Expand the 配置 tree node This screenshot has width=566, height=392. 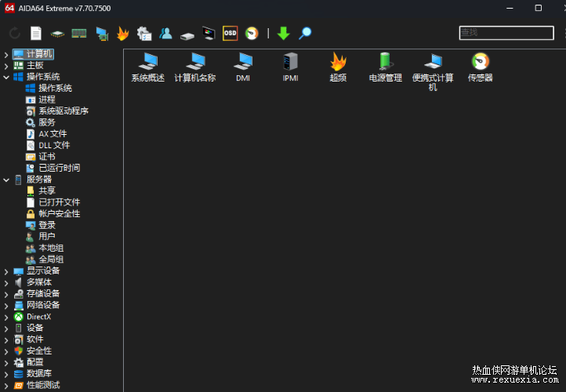pyautogui.click(x=6, y=363)
